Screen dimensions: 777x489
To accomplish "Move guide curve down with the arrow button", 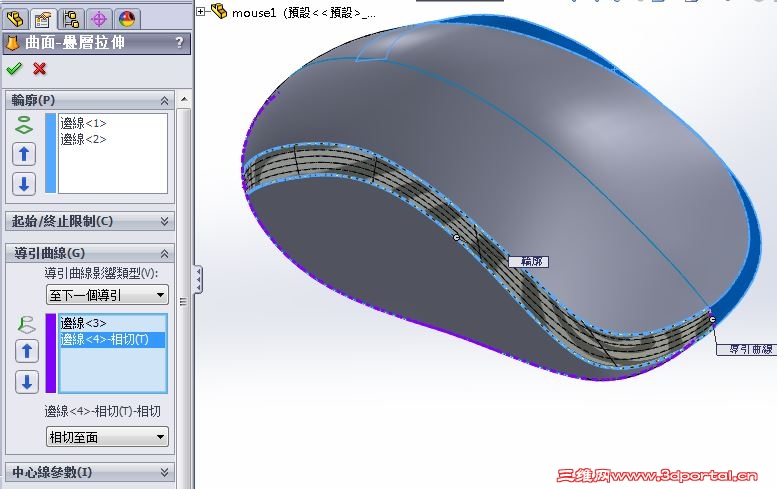I will 27,382.
